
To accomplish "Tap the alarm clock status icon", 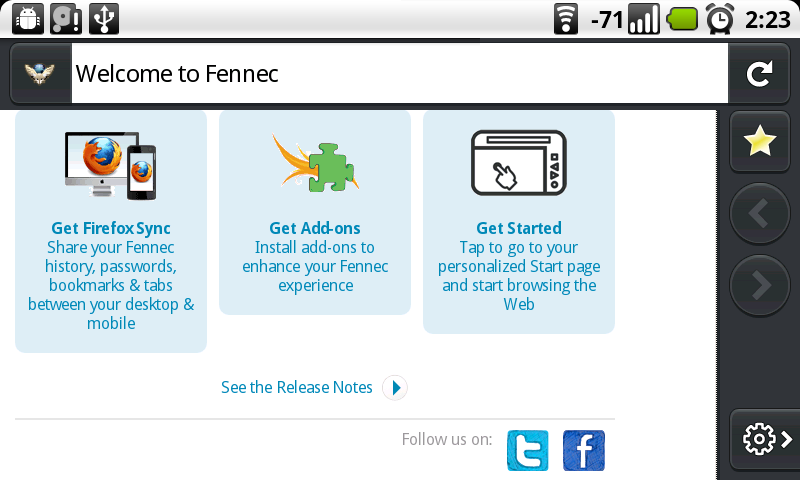I will (x=719, y=19).
